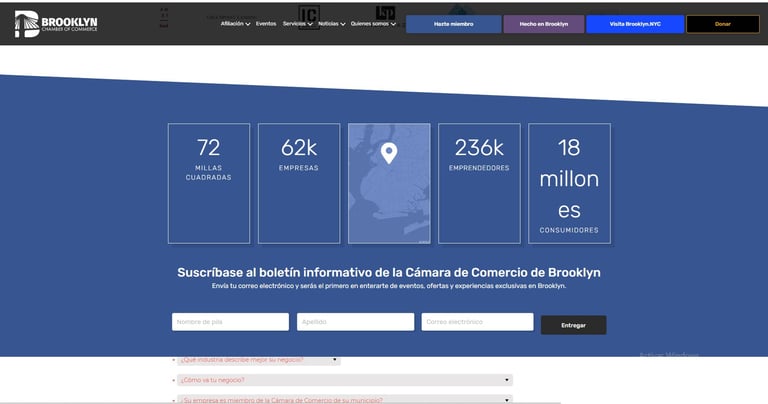Click the Hazte miembro button

tap(454, 24)
